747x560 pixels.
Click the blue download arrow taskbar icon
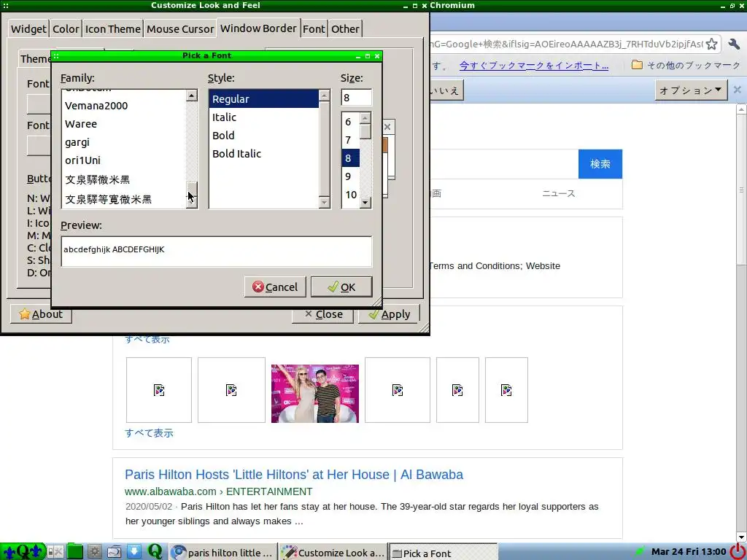134,551
